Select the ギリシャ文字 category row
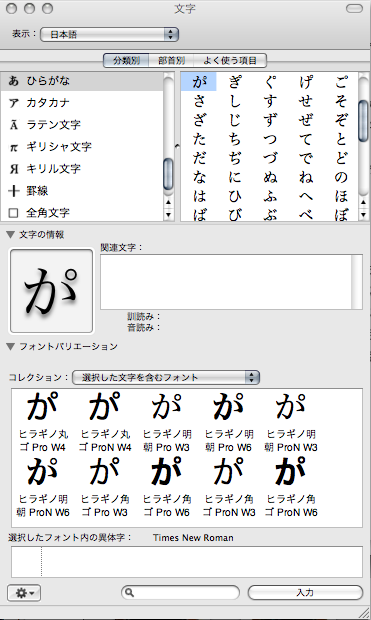Viewport: 371px width, 620px height. (82, 147)
